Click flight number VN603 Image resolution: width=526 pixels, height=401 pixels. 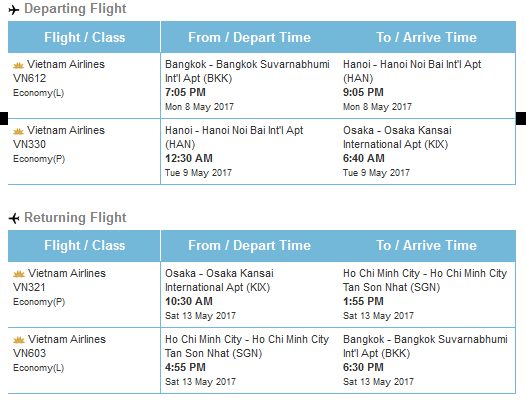point(30,353)
